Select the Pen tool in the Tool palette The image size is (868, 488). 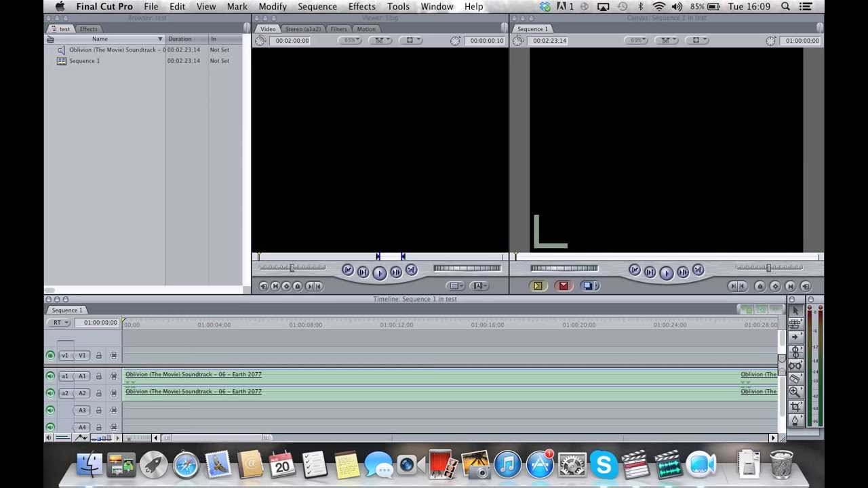(795, 420)
